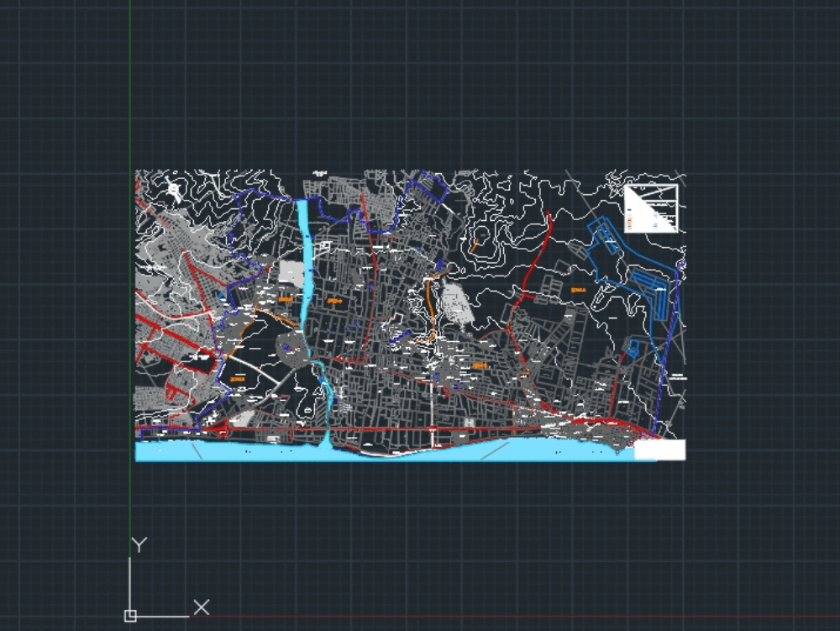Click the dark blue legend swatch
Screen dimensions: 840x631
click(x=629, y=210)
